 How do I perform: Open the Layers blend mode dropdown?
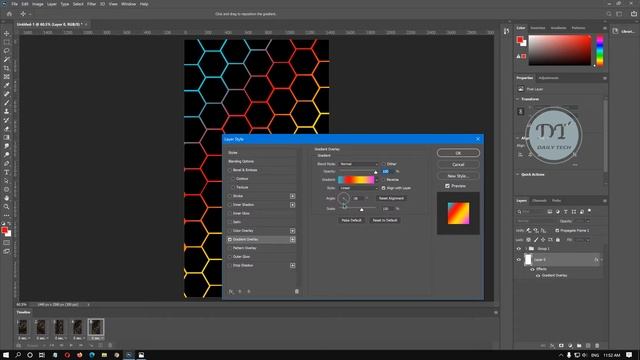coord(536,221)
